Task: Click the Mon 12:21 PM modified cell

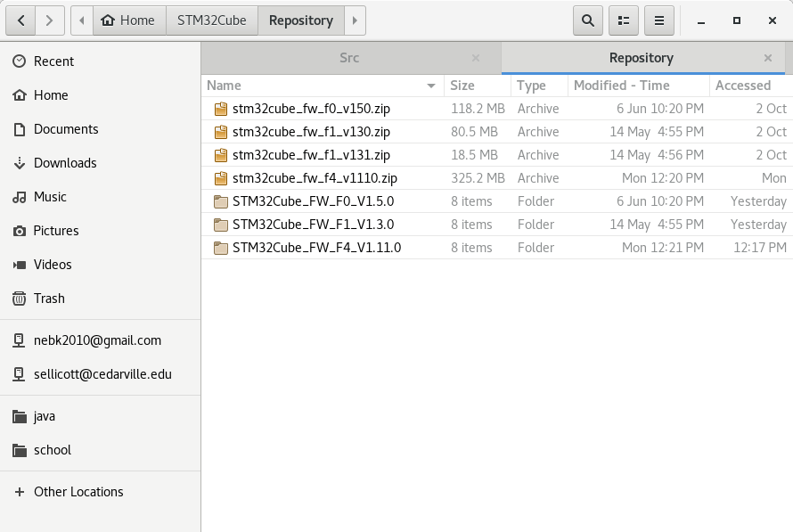Action: [663, 248]
